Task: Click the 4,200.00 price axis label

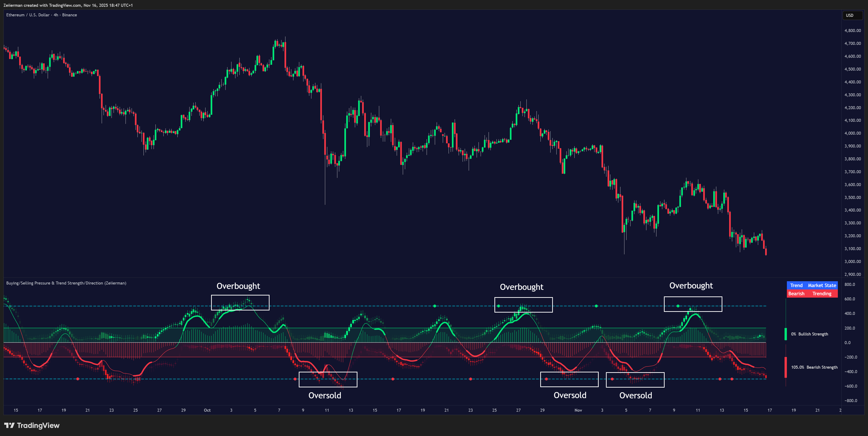Action: tap(853, 108)
